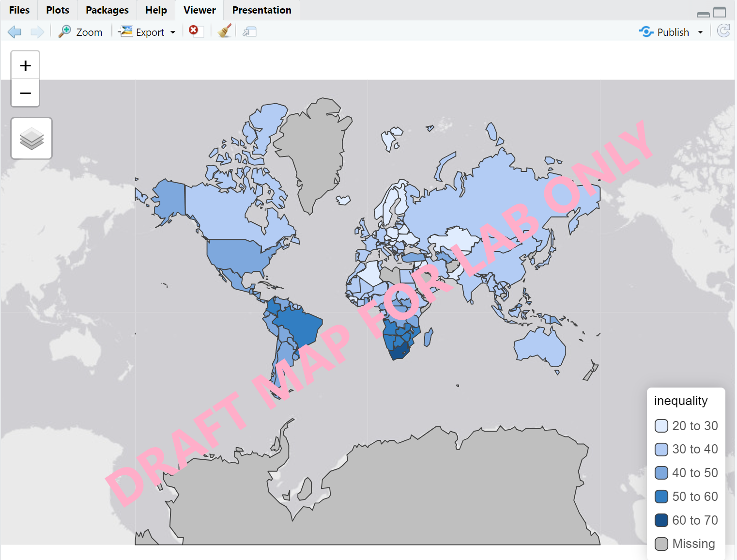Viewport: 737px width, 560px height.
Task: Refresh the viewer using the reload icon
Action: (x=723, y=31)
